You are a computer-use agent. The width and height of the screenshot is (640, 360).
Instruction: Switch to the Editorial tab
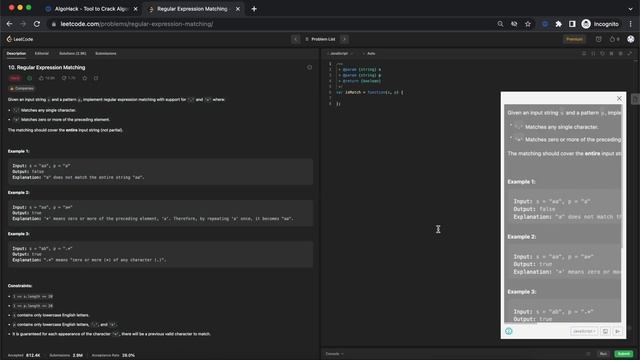(x=42, y=53)
